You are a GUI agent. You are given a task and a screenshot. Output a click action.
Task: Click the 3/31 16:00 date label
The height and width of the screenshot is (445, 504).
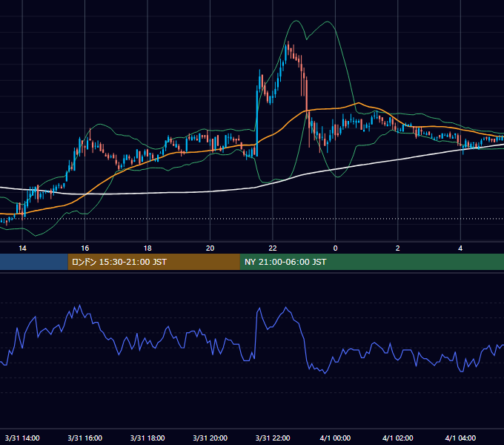[x=84, y=438]
